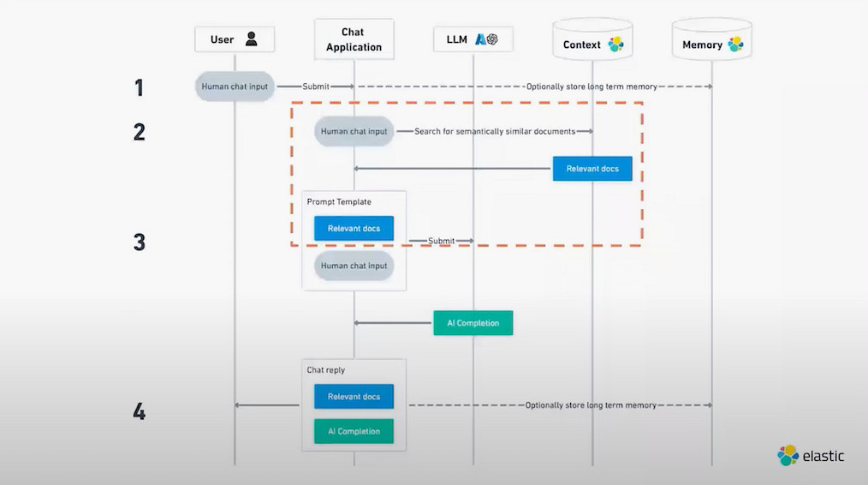Click the Elastic icon in the Memory header
This screenshot has height=485, width=868.
click(735, 45)
